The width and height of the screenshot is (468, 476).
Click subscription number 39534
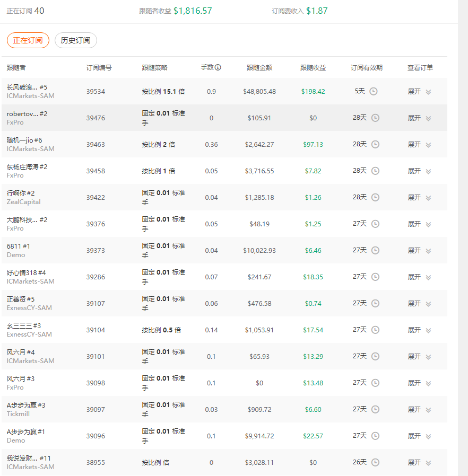[x=96, y=92]
